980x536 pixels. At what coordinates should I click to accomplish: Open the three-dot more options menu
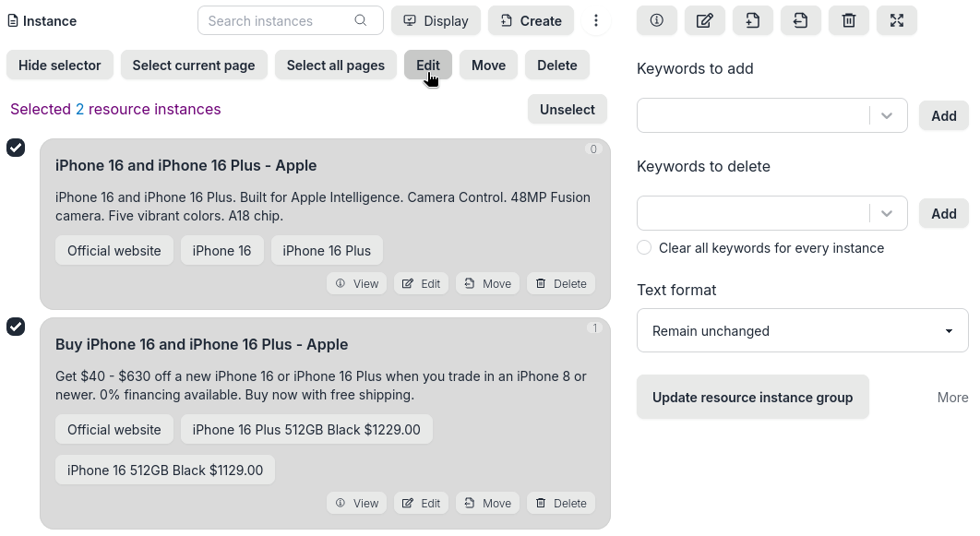(596, 20)
